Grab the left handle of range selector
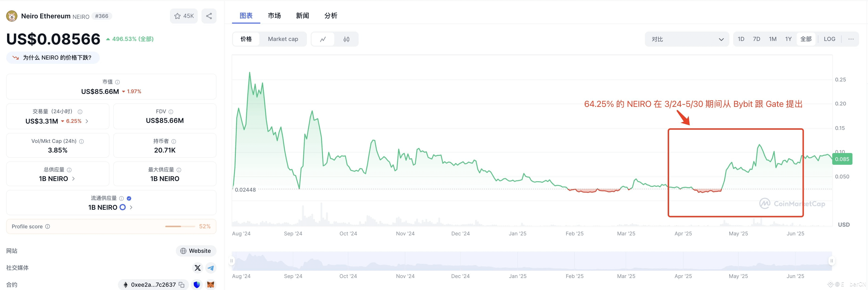 (232, 261)
